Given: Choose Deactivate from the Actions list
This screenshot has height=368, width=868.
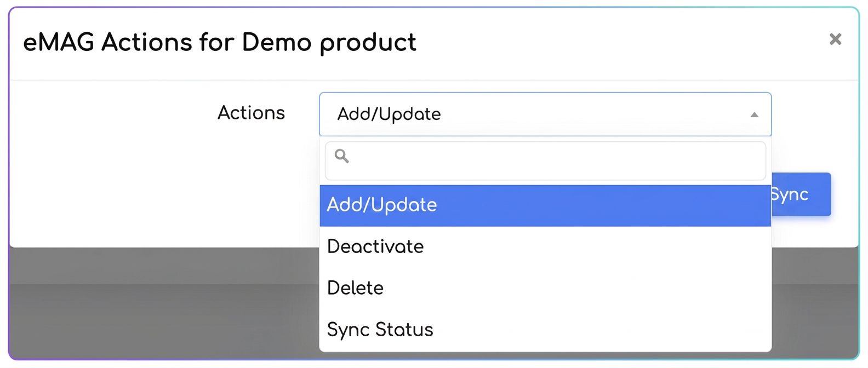Looking at the screenshot, I should (x=545, y=246).
